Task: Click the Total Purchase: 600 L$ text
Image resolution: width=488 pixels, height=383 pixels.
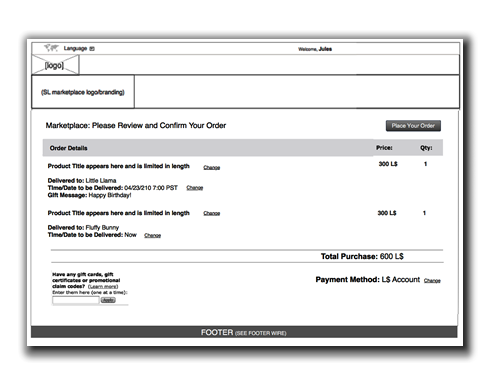Action: tap(362, 256)
